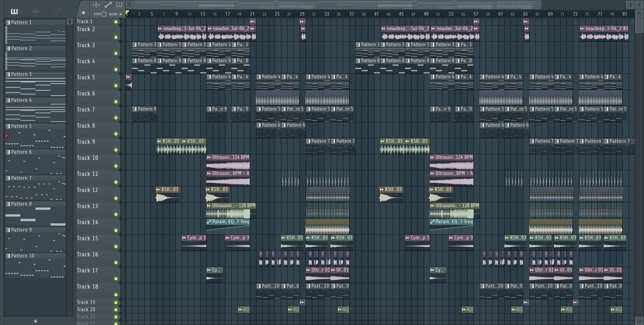
Task: Click bar 73 on timeline ruler
Action: point(575,14)
